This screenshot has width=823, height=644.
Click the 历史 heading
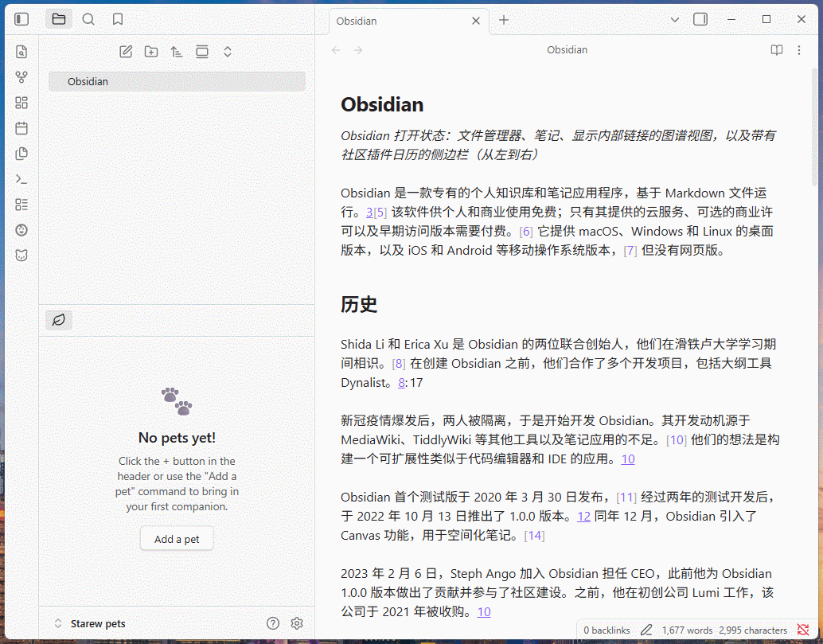358,304
